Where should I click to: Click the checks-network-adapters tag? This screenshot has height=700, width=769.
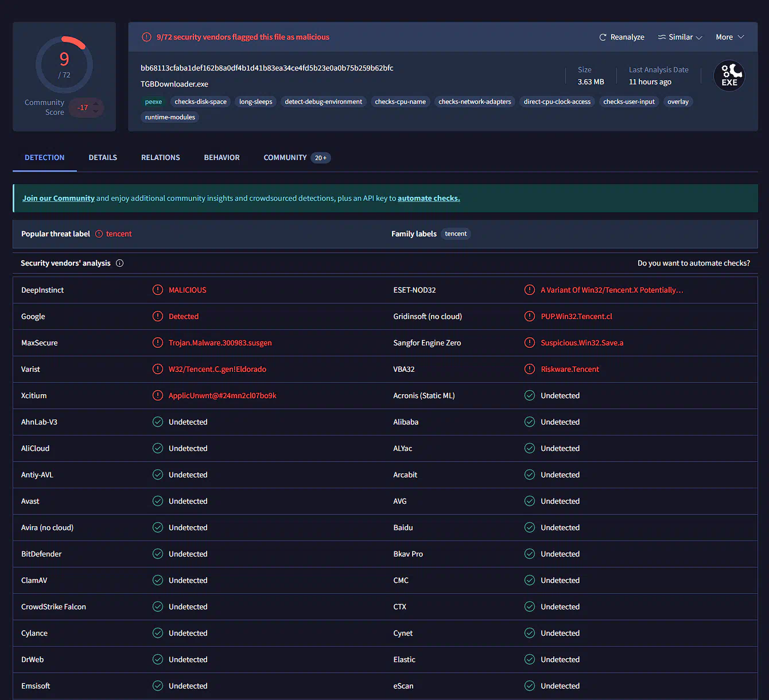(475, 102)
